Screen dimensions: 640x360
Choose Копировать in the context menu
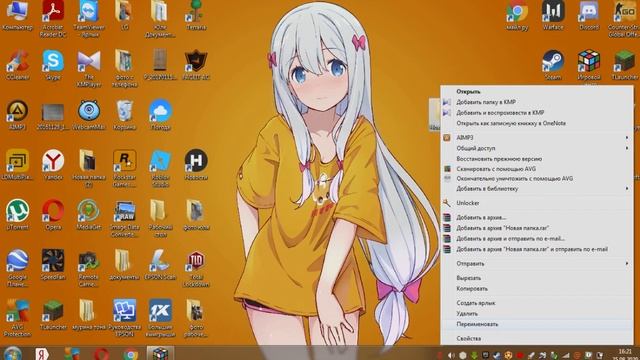click(537, 289)
